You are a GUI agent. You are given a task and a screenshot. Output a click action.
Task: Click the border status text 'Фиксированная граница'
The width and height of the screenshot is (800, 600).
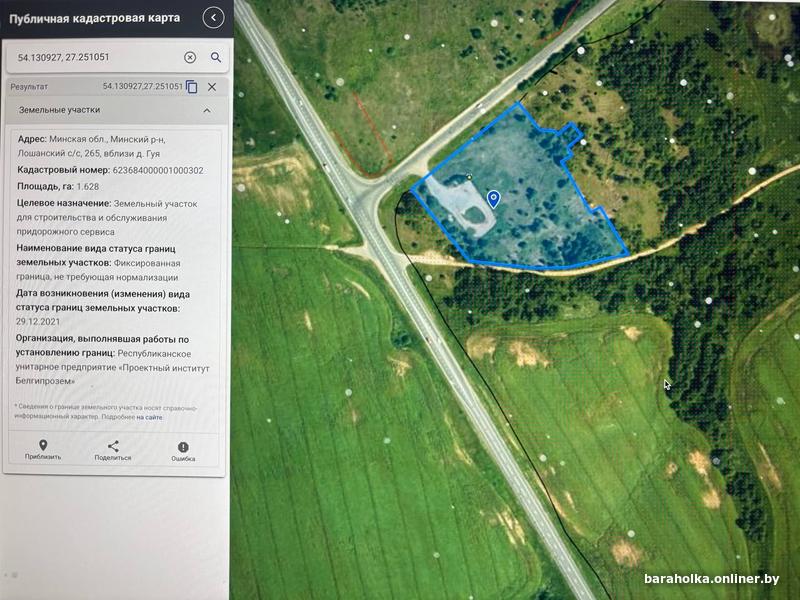[98, 270]
